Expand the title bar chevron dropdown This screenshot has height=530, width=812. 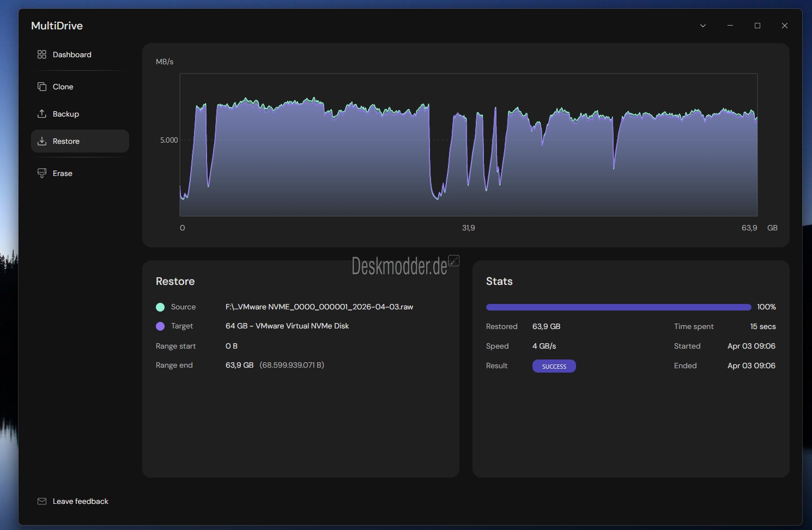pyautogui.click(x=703, y=26)
